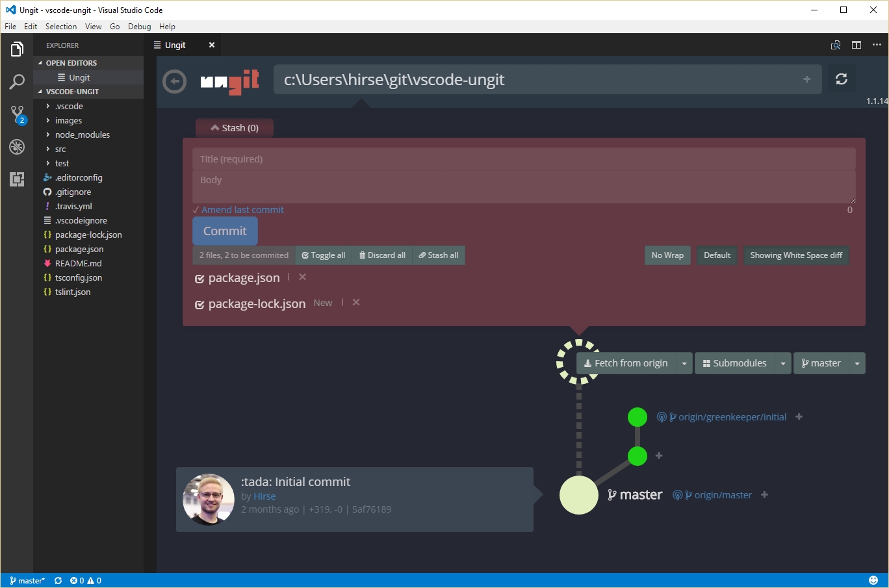Click the commit Title input field
The image size is (889, 588).
(523, 159)
